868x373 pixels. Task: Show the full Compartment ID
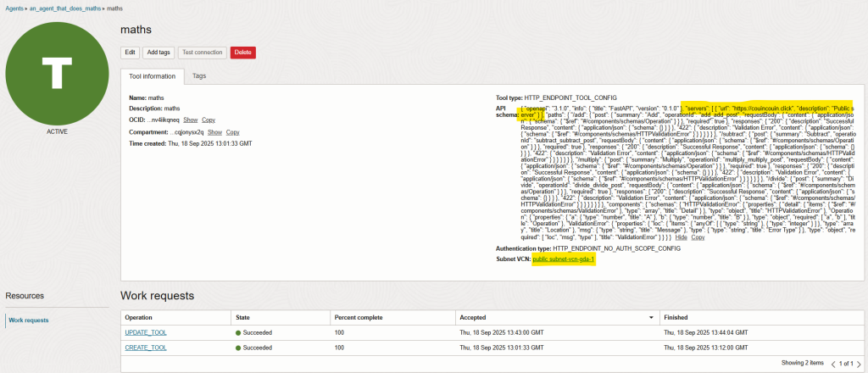[214, 132]
